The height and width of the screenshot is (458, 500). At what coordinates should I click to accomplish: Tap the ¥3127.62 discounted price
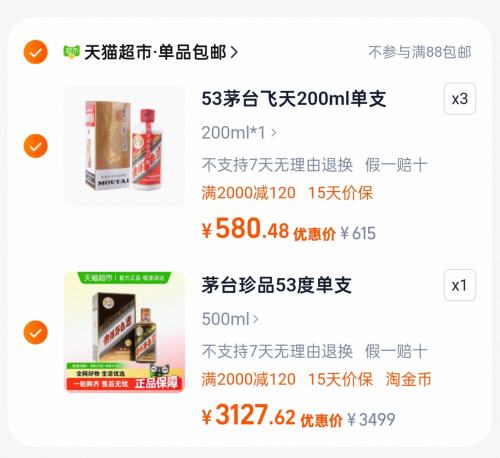pos(248,415)
